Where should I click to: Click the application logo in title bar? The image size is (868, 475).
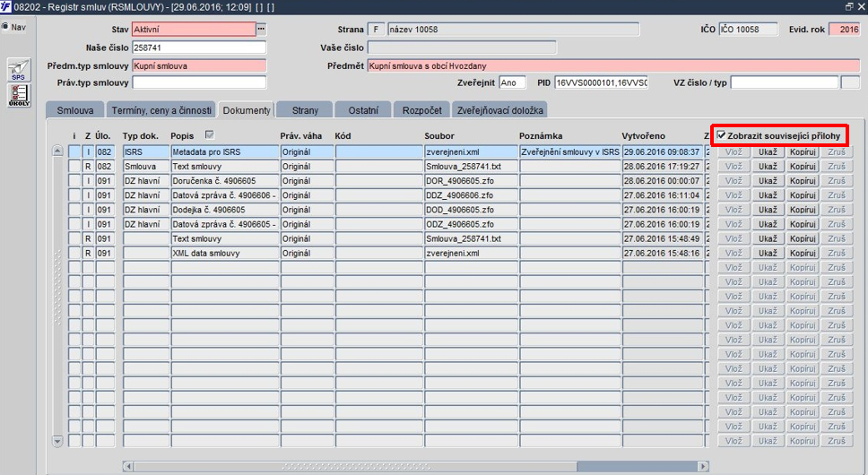pos(5,6)
